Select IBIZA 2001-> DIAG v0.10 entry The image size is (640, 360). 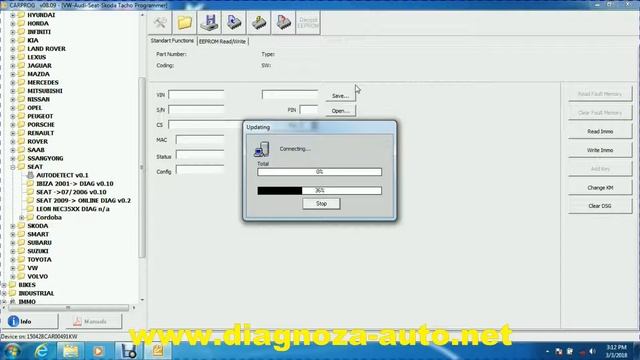click(75, 184)
